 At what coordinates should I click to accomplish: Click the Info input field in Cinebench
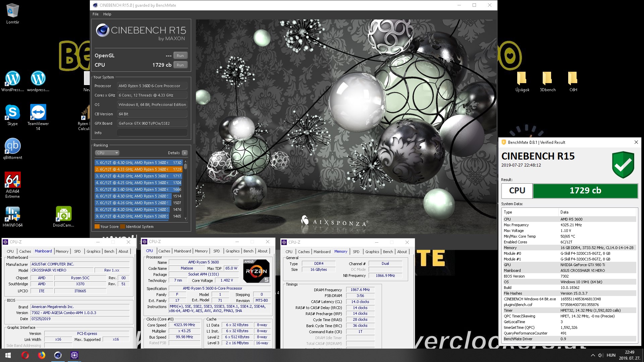coord(152,133)
